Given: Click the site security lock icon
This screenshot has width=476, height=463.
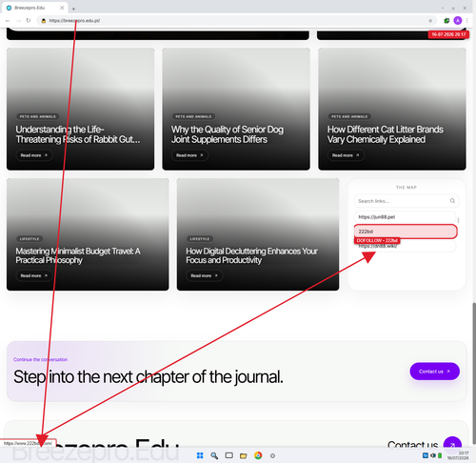Looking at the screenshot, I should point(44,21).
